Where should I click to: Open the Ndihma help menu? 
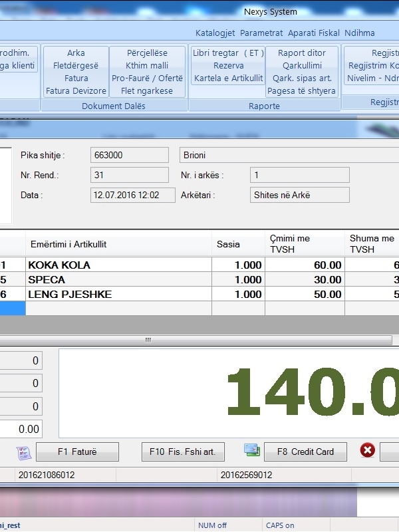[x=359, y=33]
